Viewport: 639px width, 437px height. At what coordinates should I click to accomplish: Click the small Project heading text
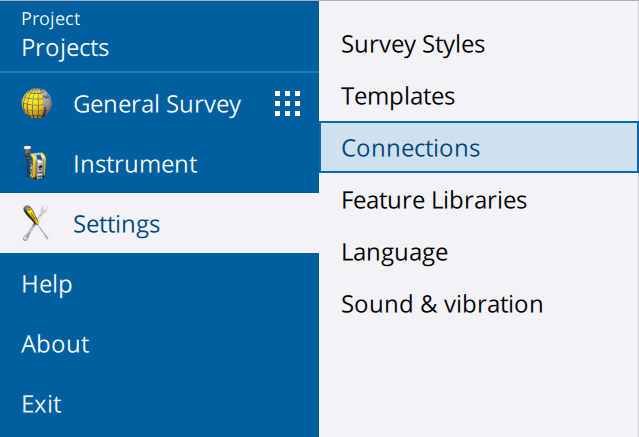click(51, 19)
